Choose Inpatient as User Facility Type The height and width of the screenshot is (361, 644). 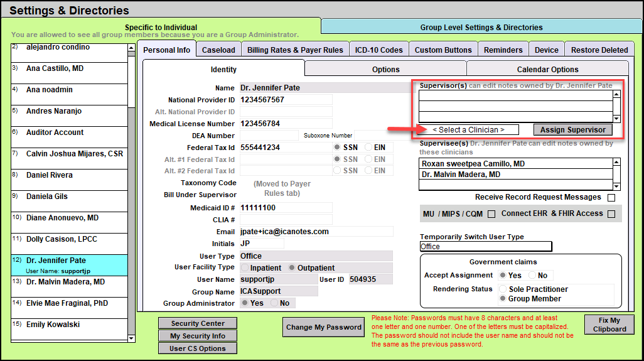point(245,268)
